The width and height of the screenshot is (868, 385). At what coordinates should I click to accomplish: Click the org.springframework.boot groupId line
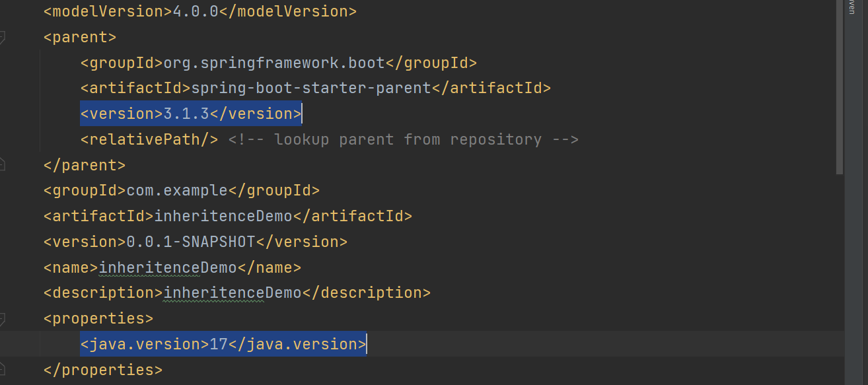click(279, 63)
